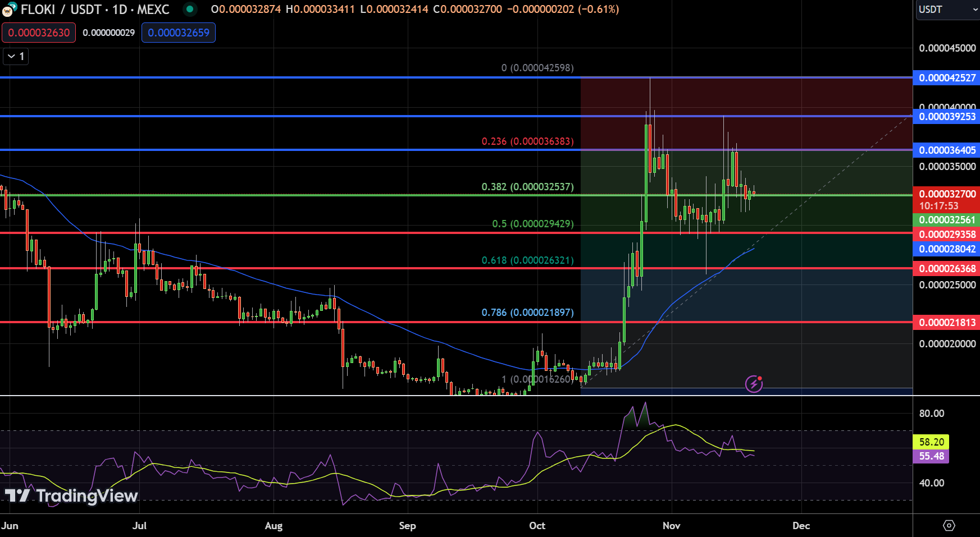Click the change value −0.000000202 (−0.61%)

click(563, 10)
